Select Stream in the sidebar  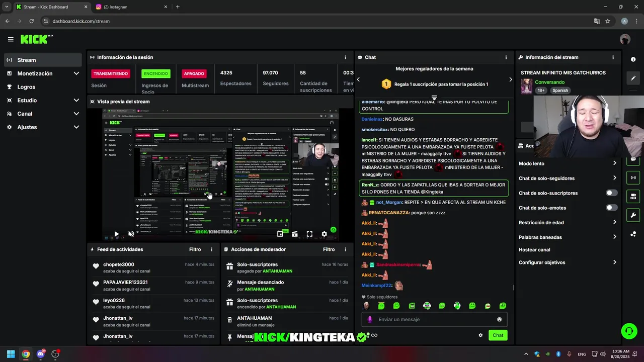43,60
